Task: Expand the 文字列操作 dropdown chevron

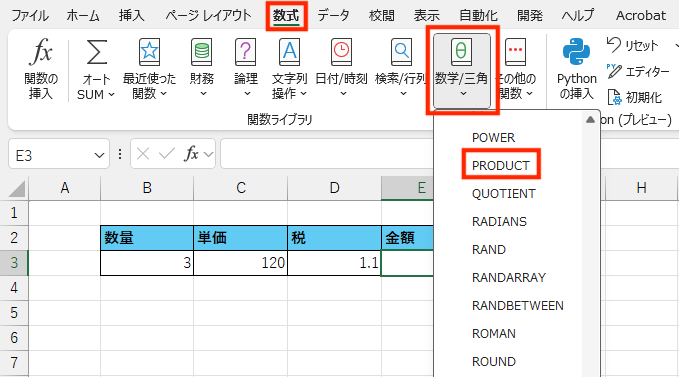Action: (303, 93)
